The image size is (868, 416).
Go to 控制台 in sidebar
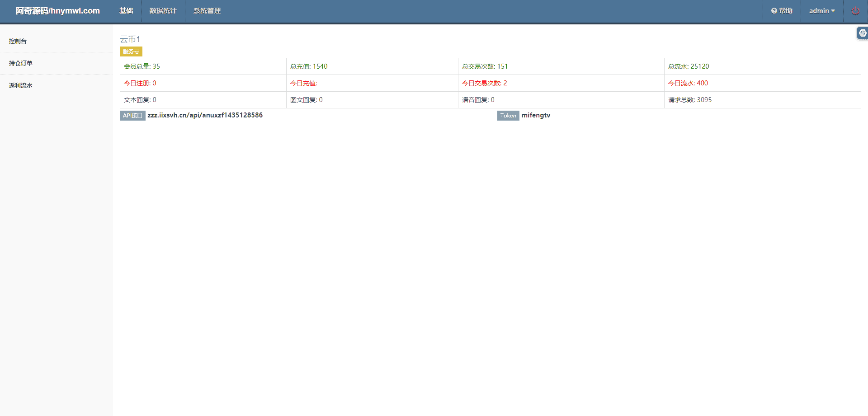pyautogui.click(x=18, y=41)
